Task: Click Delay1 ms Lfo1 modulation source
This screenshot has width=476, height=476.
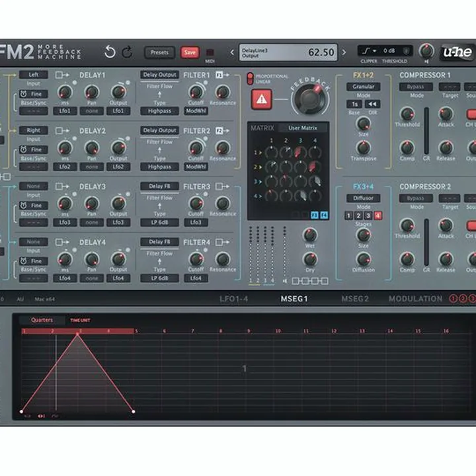Action: [65, 111]
